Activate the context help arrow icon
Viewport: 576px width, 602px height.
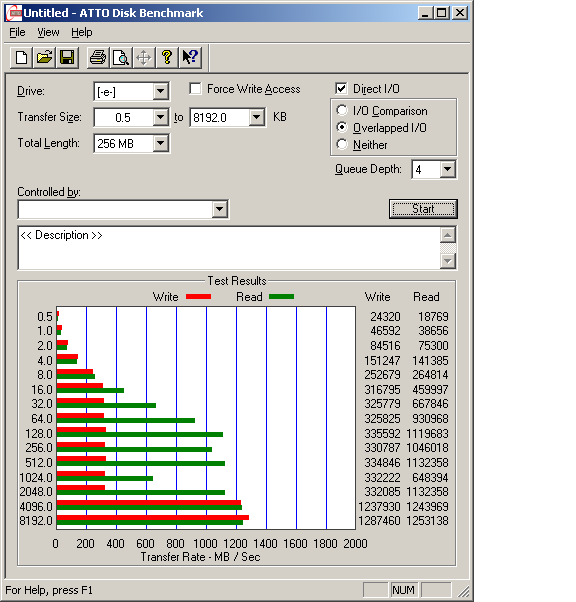[x=190, y=58]
